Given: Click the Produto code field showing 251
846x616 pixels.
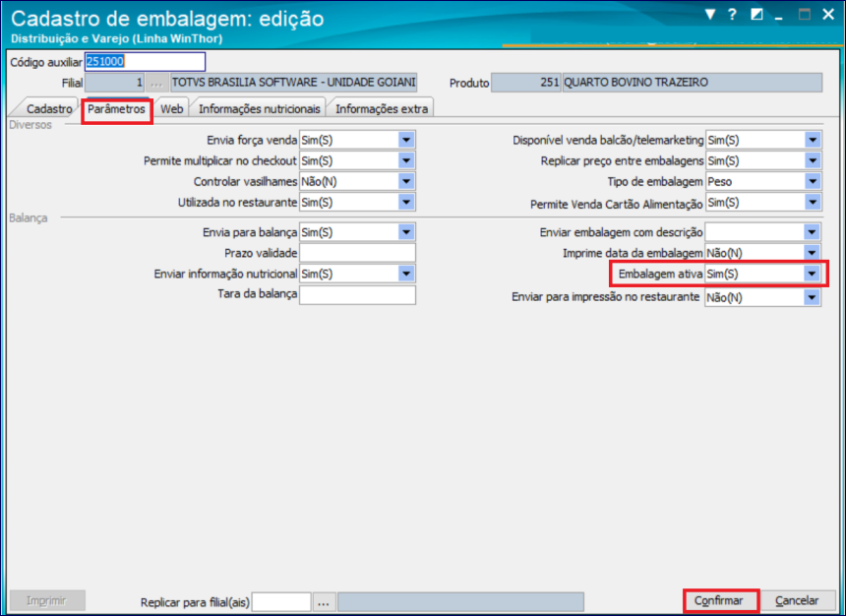Looking at the screenshot, I should [526, 83].
